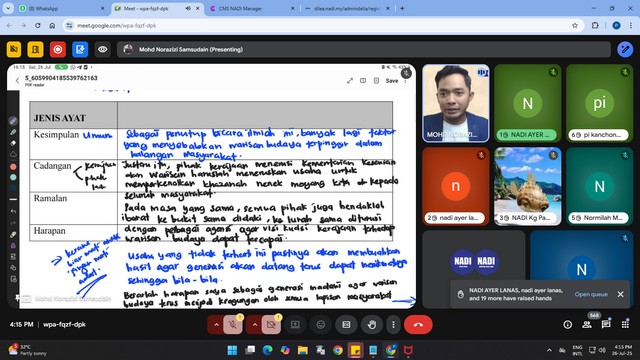
Task: Expand audio settings arrow beside microphone
Action: point(216,325)
